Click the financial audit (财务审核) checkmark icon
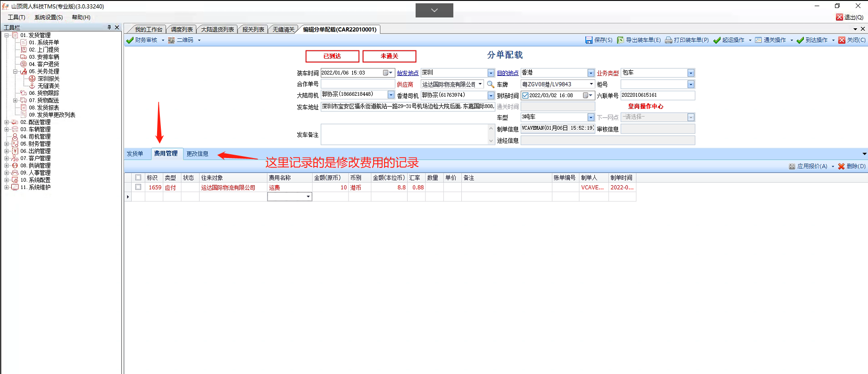 [x=130, y=40]
